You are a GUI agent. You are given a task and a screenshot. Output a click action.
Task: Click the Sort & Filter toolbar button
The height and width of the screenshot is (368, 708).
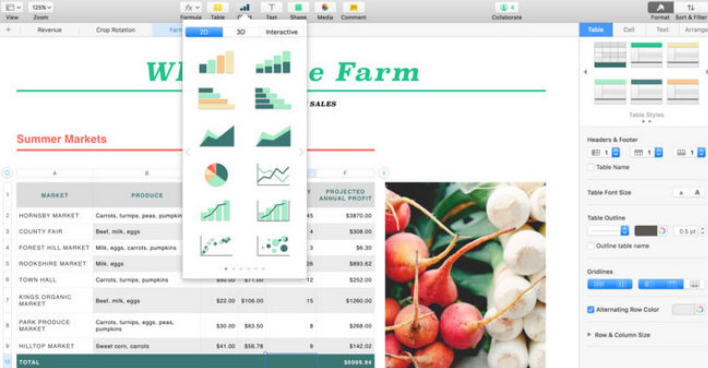[691, 8]
